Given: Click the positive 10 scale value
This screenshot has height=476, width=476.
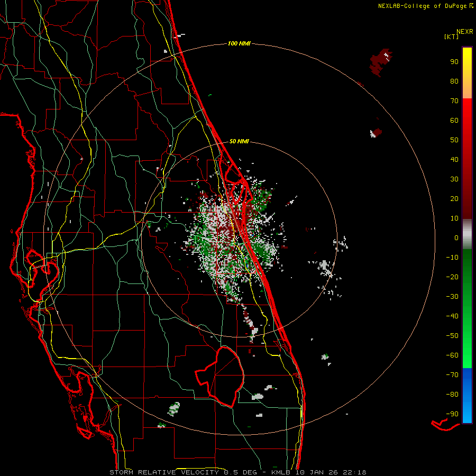Looking at the screenshot, I should 454,218.
